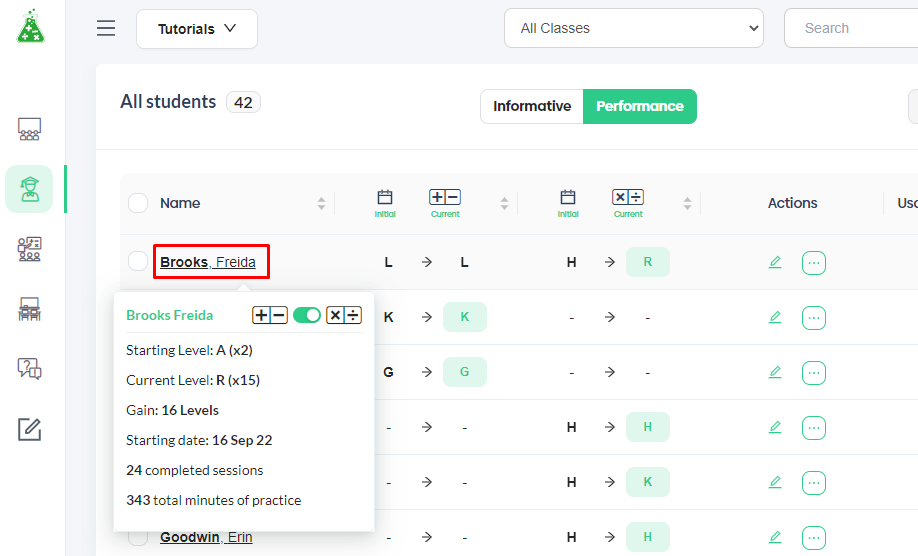
Task: Open the groups math sidebar icon
Action: 29,249
